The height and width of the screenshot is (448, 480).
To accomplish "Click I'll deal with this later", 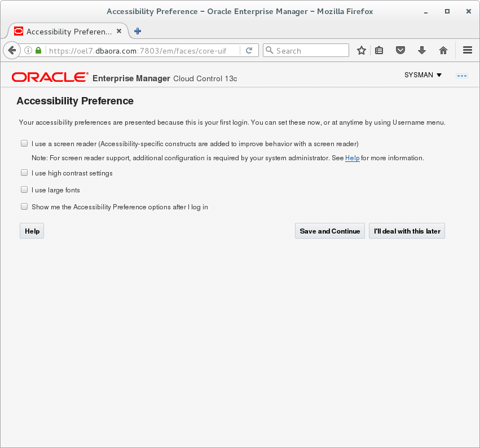I will 407,231.
